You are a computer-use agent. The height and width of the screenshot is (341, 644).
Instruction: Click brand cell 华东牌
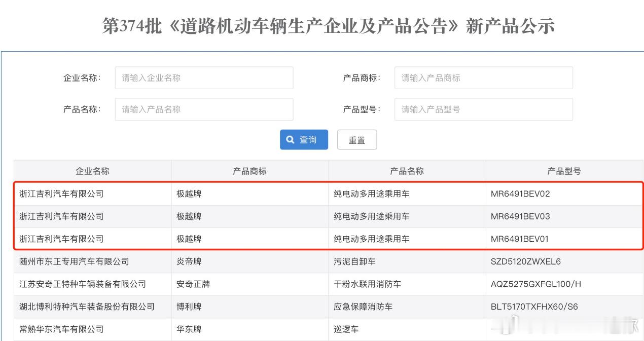click(189, 329)
